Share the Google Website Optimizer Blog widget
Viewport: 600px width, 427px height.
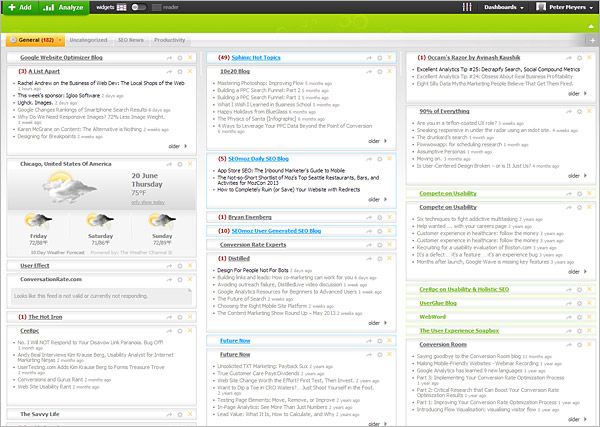pos(169,58)
